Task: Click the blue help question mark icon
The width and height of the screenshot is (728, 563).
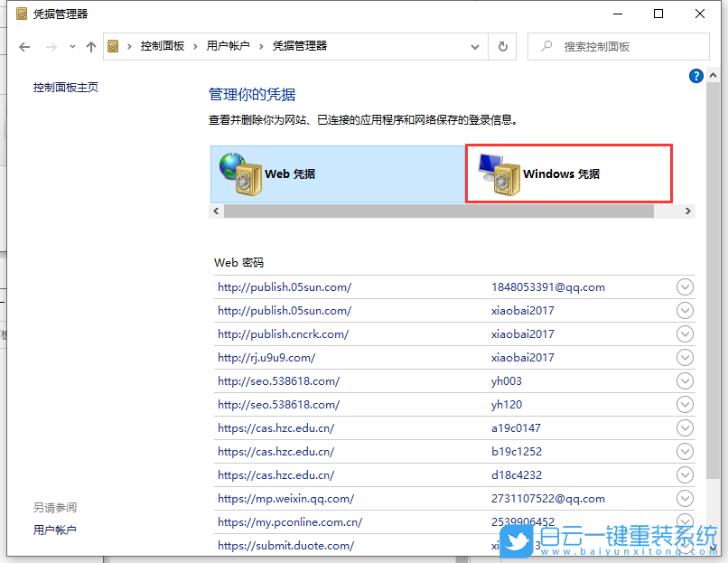Action: tap(695, 76)
